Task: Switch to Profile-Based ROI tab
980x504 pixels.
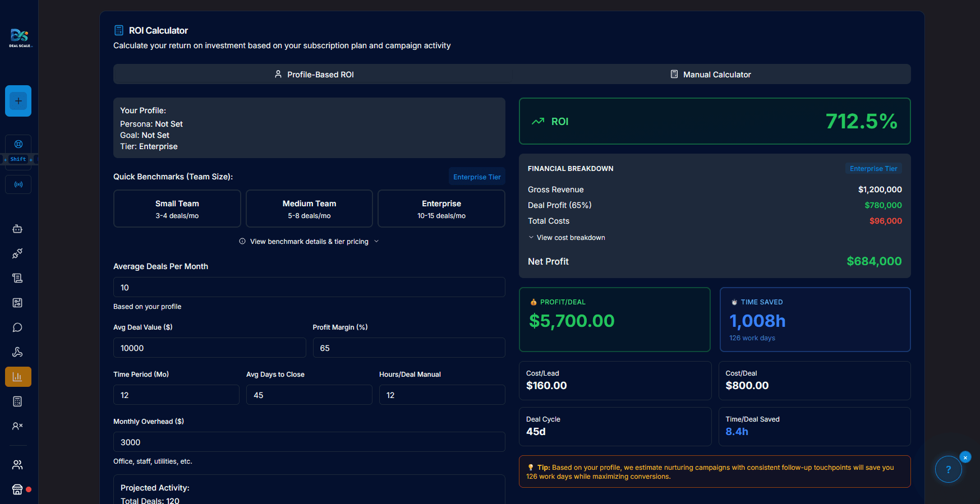Action: [x=313, y=75]
